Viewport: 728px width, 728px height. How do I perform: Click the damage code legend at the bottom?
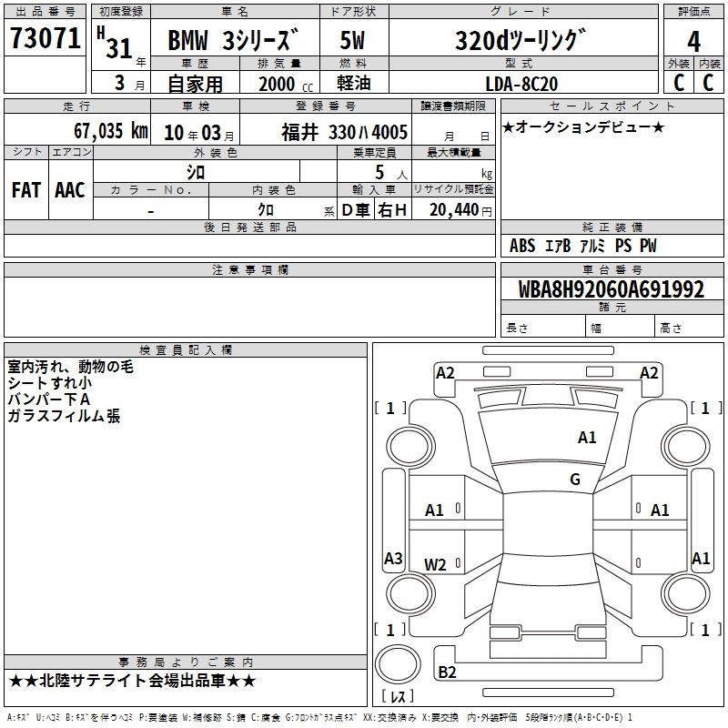(x=319, y=717)
